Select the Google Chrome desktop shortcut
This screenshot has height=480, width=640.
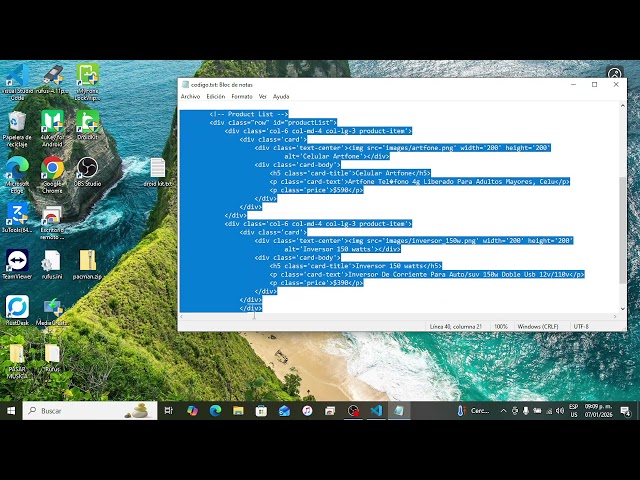pos(52,175)
